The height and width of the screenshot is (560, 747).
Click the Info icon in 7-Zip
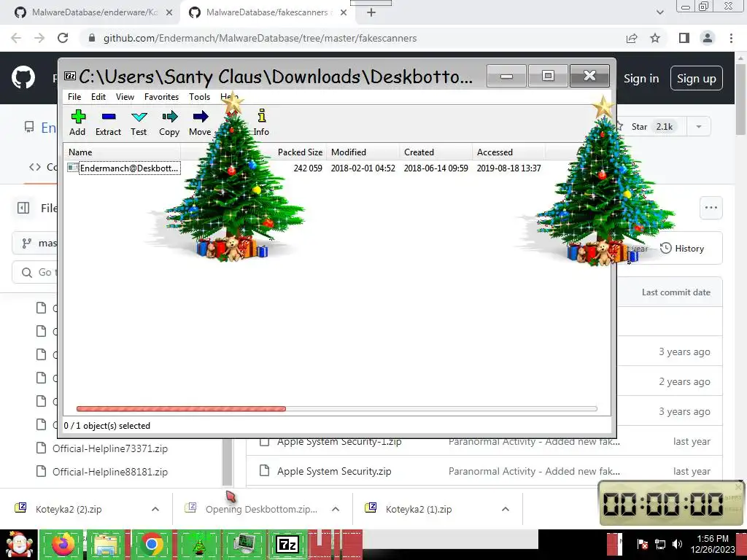262,116
